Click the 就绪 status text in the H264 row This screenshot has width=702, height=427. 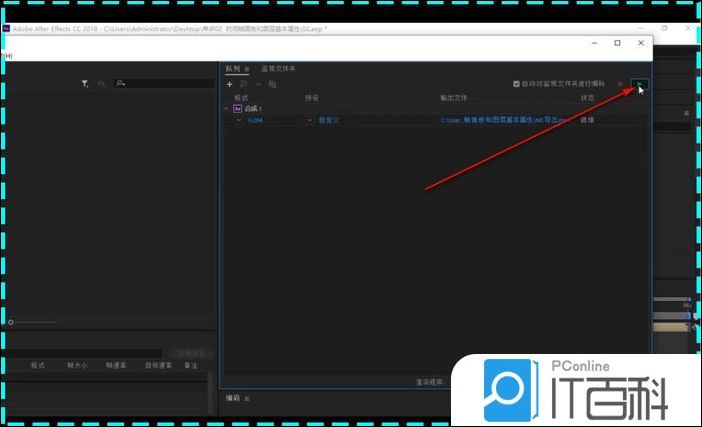[587, 120]
